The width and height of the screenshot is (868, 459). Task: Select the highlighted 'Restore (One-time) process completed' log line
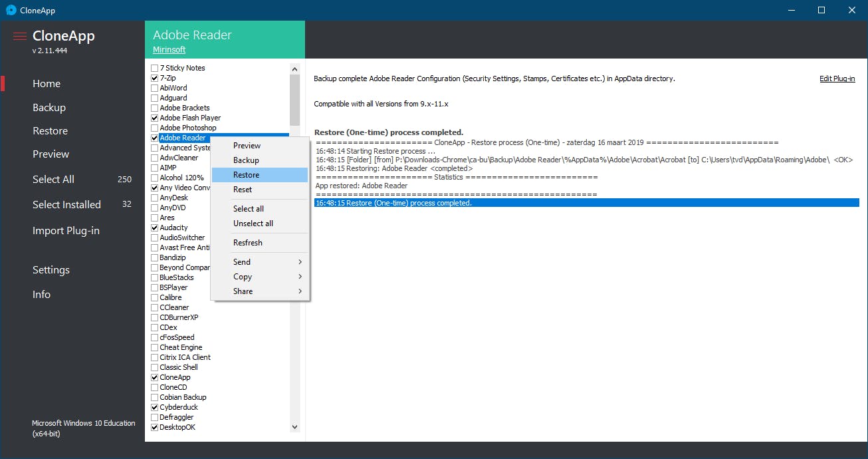point(587,203)
